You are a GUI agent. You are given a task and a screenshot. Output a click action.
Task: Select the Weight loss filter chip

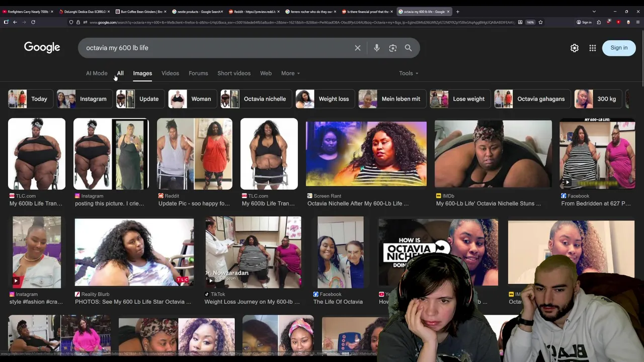click(x=325, y=99)
